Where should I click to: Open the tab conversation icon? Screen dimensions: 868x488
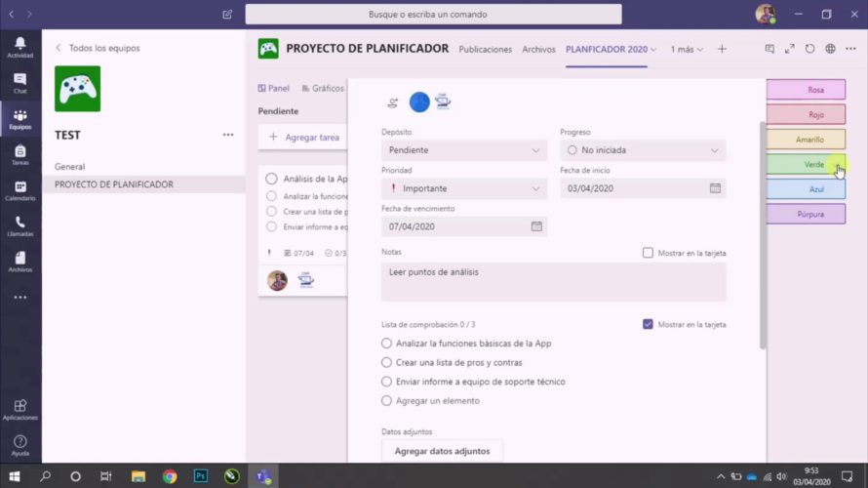click(769, 50)
